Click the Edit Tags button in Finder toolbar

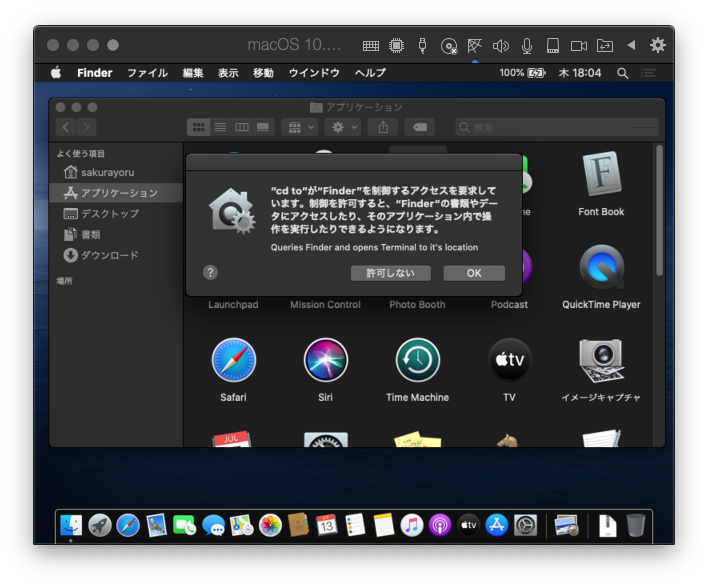[x=420, y=127]
